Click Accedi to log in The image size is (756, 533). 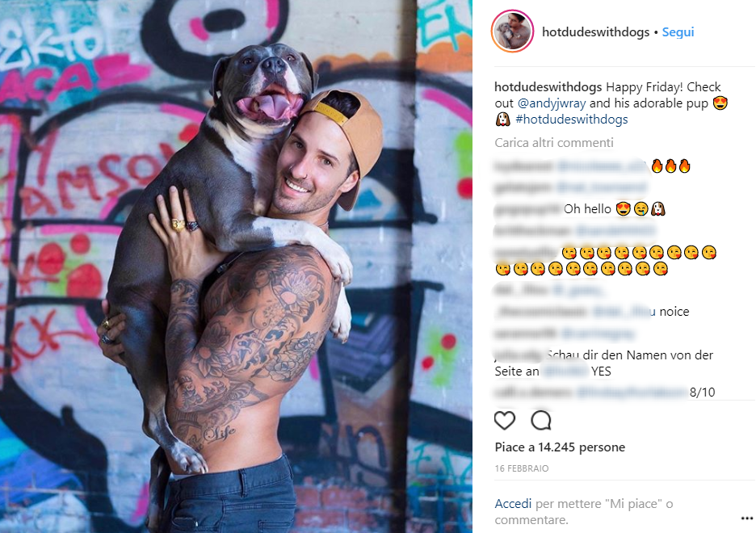(x=513, y=504)
